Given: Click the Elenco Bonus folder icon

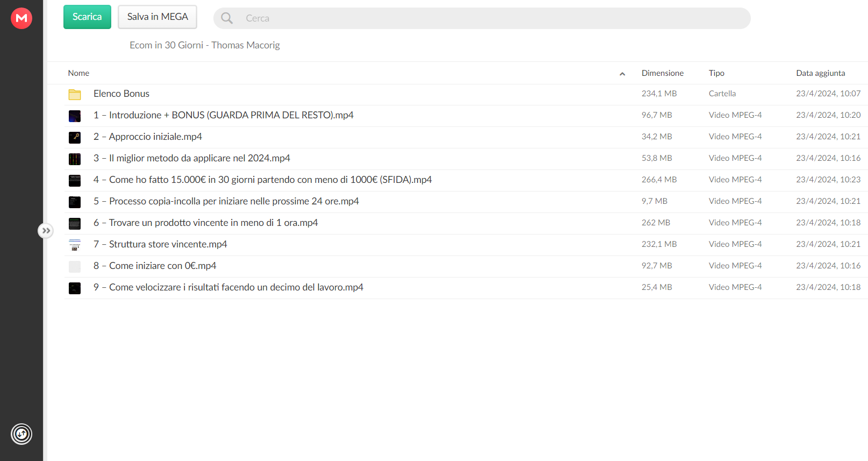Looking at the screenshot, I should (x=75, y=95).
